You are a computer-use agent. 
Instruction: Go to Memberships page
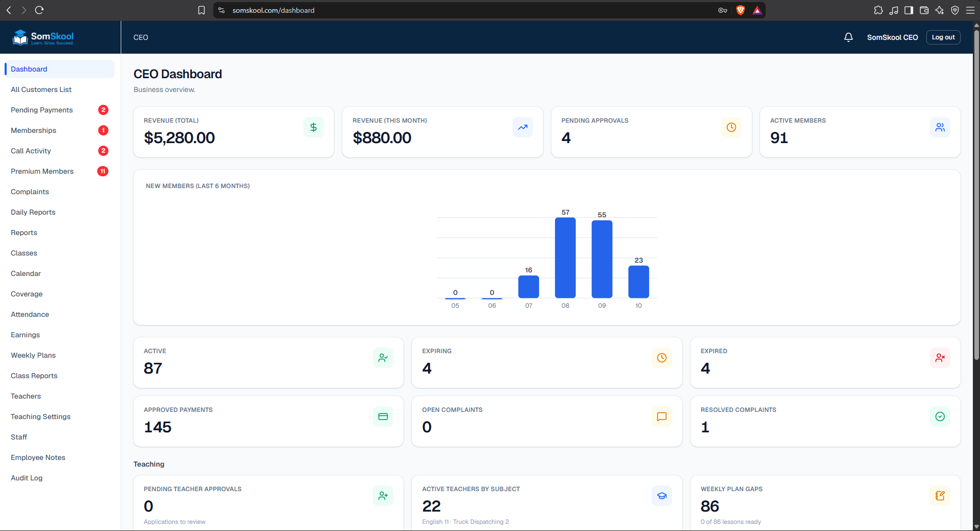click(59, 130)
